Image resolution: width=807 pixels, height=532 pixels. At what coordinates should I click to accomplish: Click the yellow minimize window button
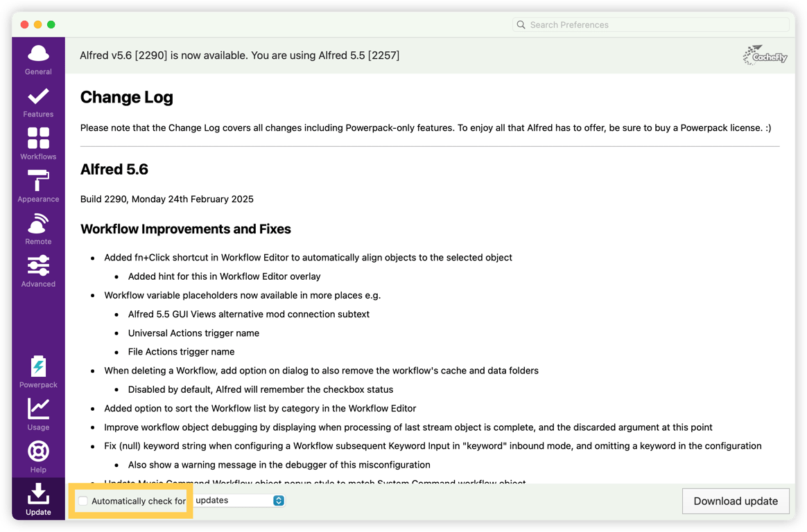37,24
